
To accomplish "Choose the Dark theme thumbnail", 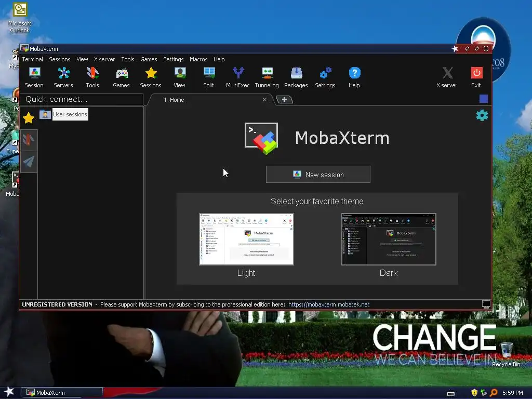I will tap(389, 239).
